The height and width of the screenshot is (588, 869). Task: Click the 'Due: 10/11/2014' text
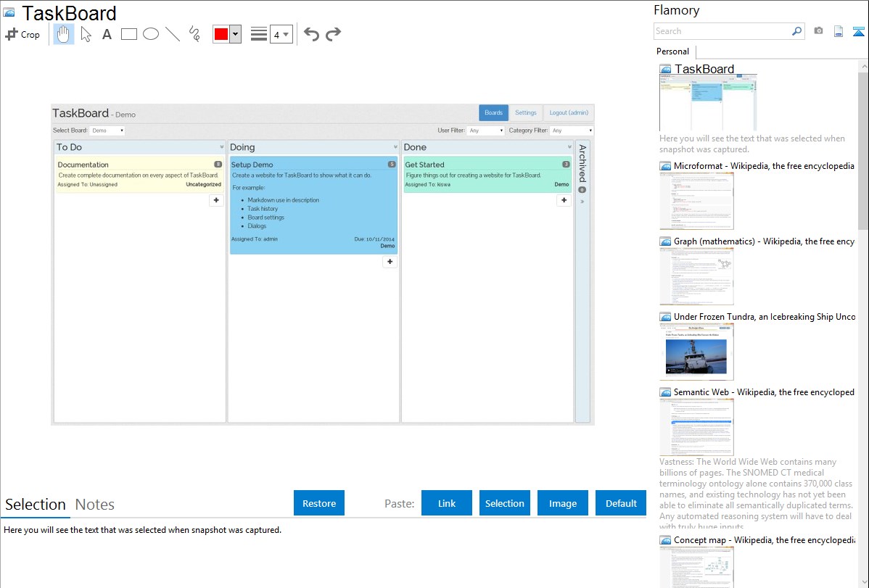(374, 239)
